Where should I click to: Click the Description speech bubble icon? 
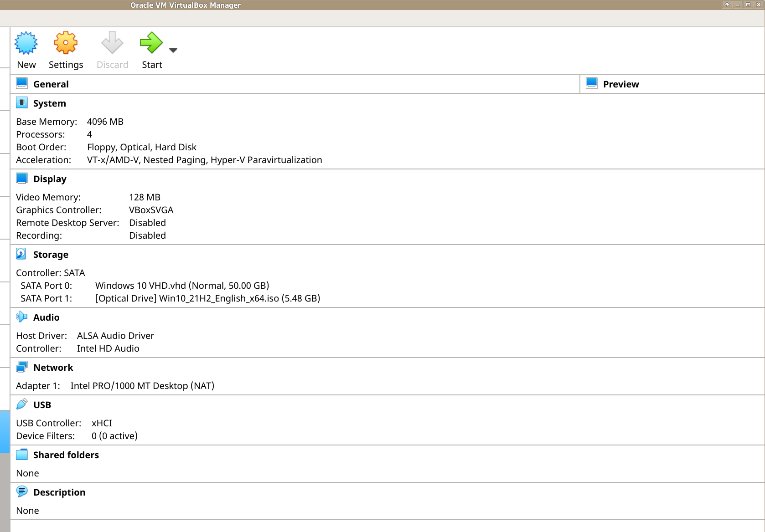click(22, 491)
